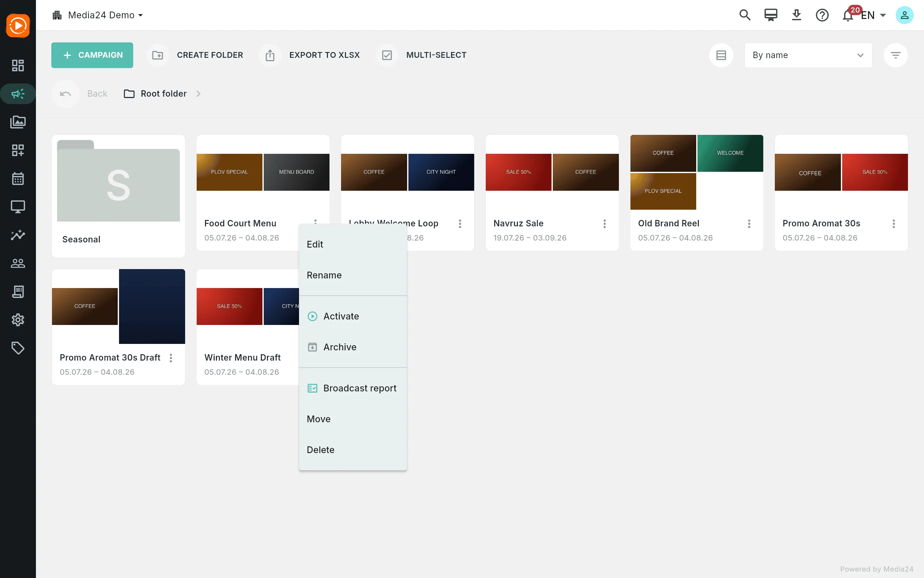The width and height of the screenshot is (924, 578).
Task: Open the Seasonal folder
Action: (118, 196)
